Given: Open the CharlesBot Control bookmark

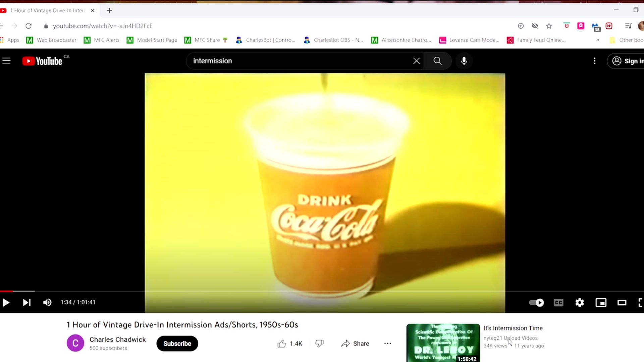Looking at the screenshot, I should pyautogui.click(x=266, y=40).
